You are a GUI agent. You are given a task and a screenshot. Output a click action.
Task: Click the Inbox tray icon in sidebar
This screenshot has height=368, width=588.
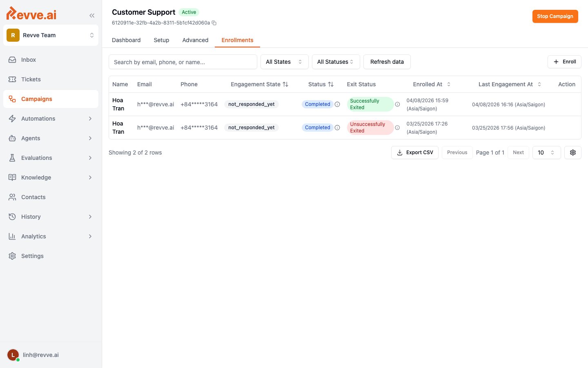pos(12,60)
